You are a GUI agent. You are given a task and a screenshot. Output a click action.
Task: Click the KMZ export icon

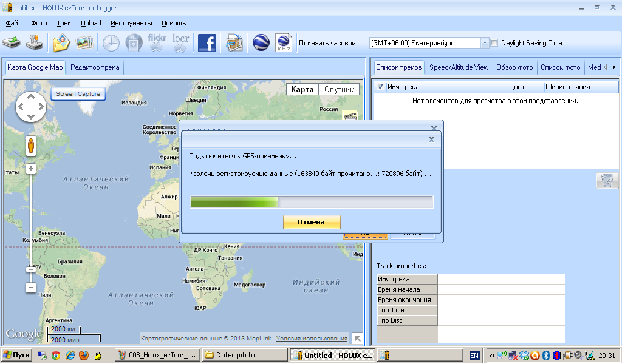tap(284, 43)
